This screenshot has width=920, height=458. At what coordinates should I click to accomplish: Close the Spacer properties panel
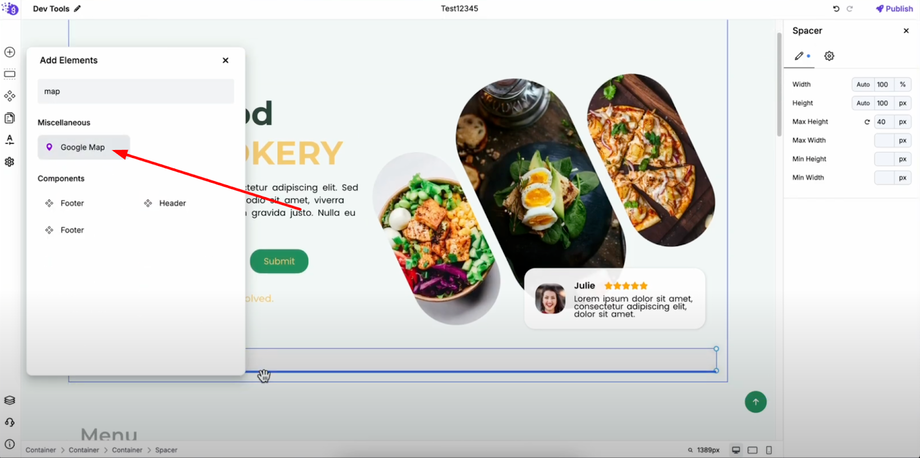tap(906, 30)
